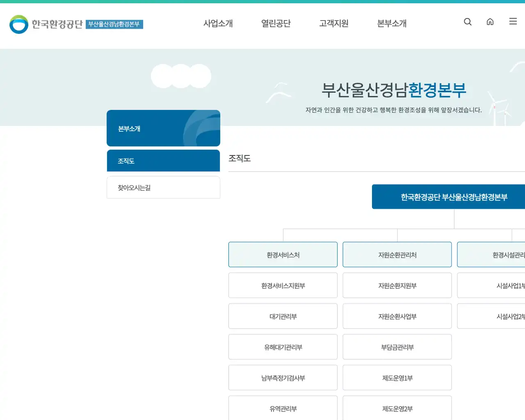The image size is (525, 420).
Task: Click the 대기관리부 box
Action: tap(283, 316)
